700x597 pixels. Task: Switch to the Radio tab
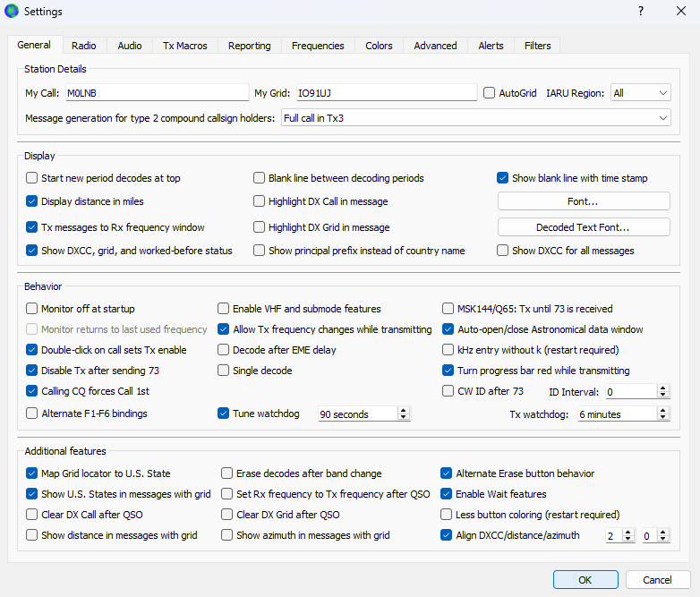[84, 46]
